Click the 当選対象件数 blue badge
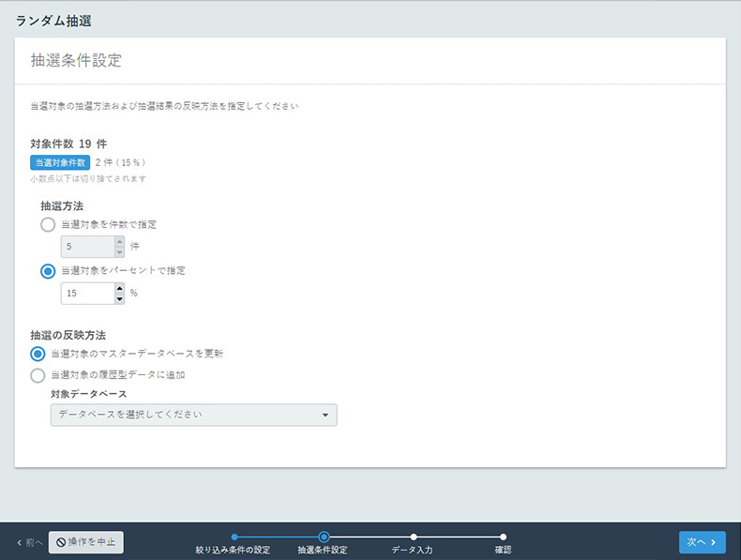 click(x=60, y=162)
